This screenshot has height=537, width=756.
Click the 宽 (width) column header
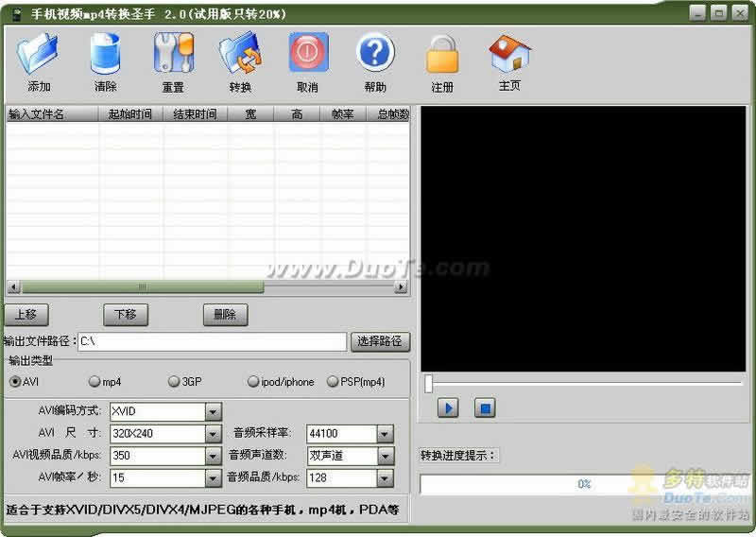[250, 114]
